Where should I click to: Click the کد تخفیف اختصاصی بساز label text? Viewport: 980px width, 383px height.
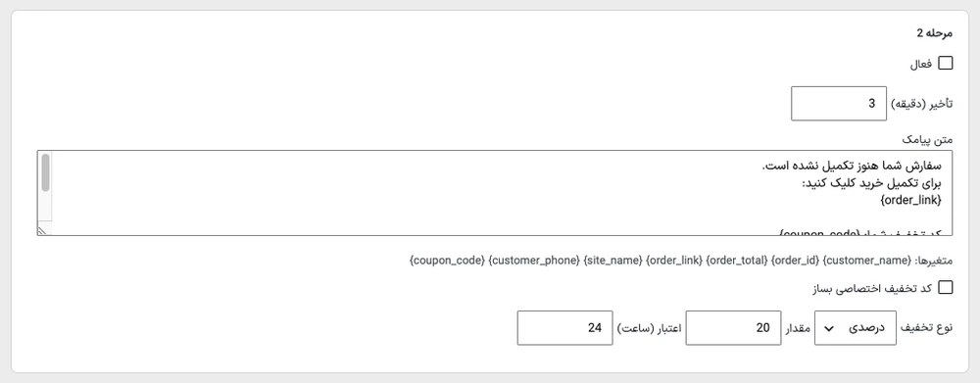point(872,288)
